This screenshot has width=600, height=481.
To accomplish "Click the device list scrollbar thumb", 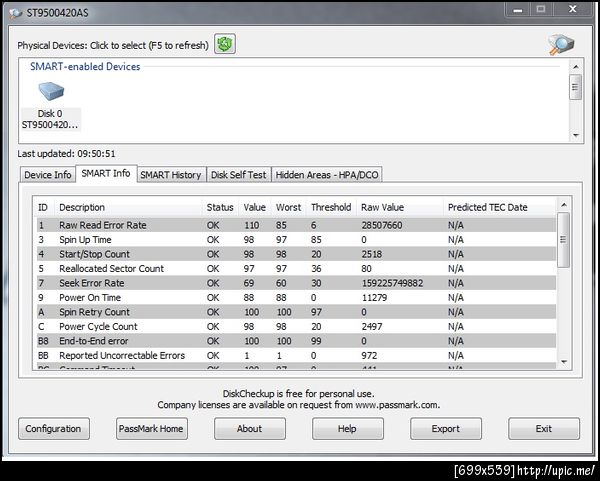I will click(x=575, y=87).
